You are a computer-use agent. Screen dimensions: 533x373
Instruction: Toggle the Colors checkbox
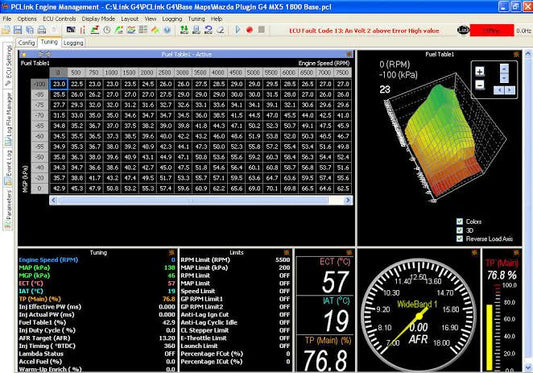tap(460, 221)
